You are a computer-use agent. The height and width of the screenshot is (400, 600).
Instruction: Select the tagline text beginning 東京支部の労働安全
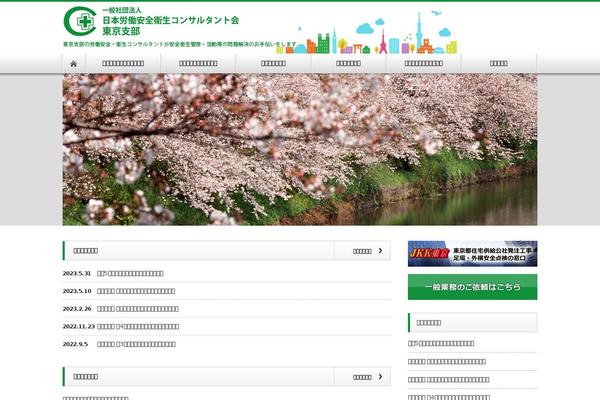click(x=180, y=44)
